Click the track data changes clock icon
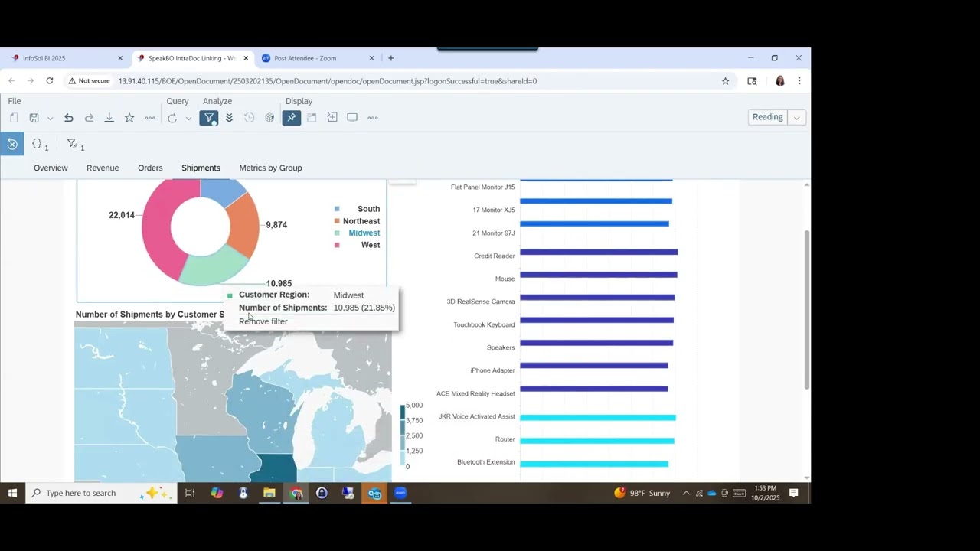 point(250,118)
